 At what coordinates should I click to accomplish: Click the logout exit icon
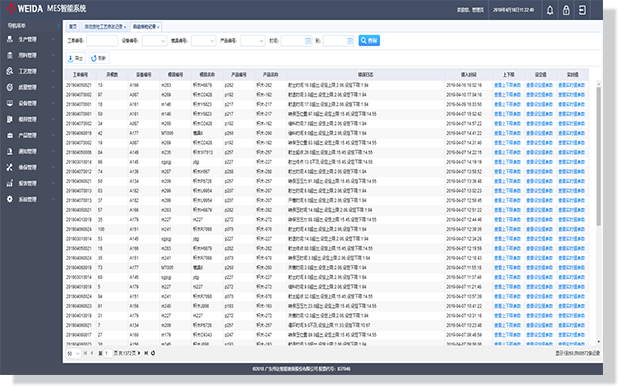click(582, 10)
